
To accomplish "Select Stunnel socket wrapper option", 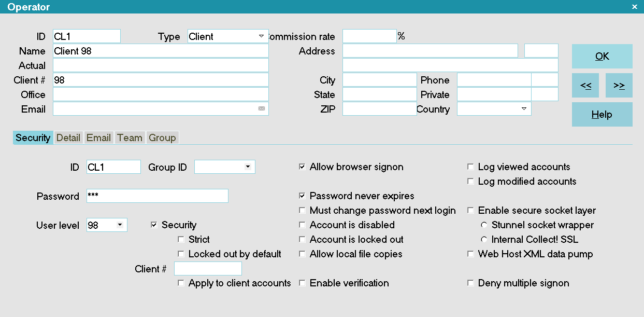I will tap(484, 225).
